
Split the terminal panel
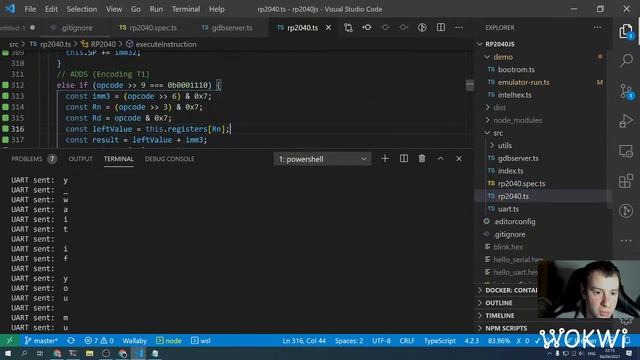click(x=404, y=158)
